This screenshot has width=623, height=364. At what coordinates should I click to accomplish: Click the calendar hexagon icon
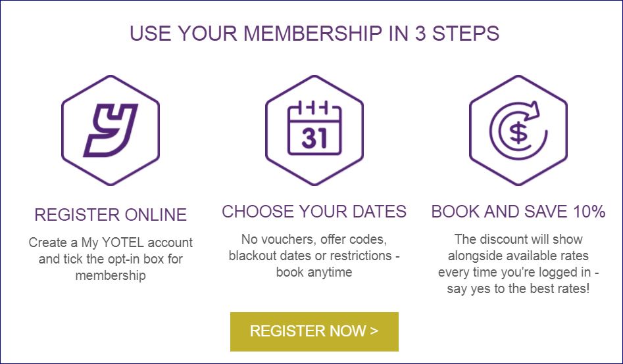point(314,129)
